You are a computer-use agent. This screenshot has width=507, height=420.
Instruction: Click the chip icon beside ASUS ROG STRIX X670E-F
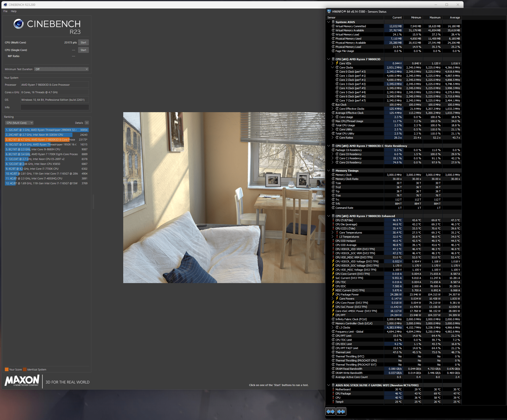333,385
